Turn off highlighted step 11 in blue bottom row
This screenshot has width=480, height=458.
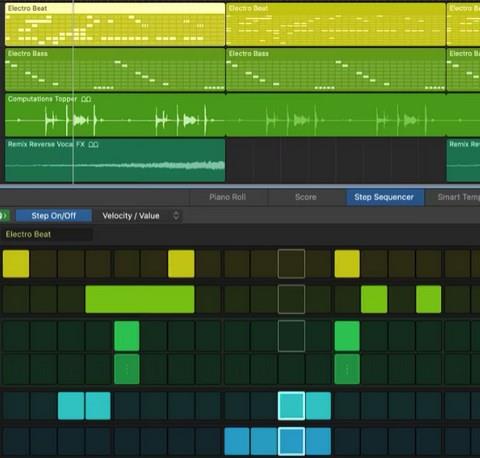(291, 441)
